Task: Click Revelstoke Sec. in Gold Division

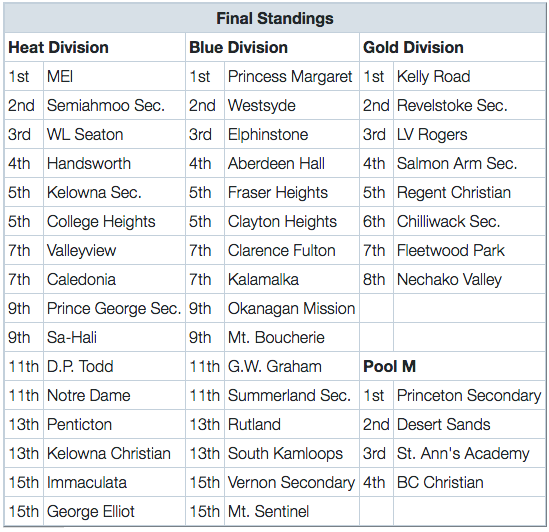Action: point(470,105)
